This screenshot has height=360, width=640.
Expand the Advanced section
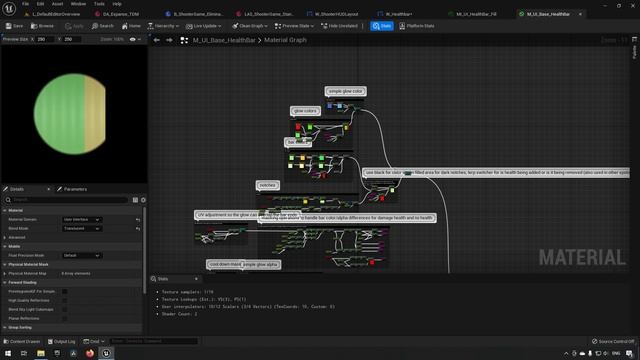[x=5, y=237]
